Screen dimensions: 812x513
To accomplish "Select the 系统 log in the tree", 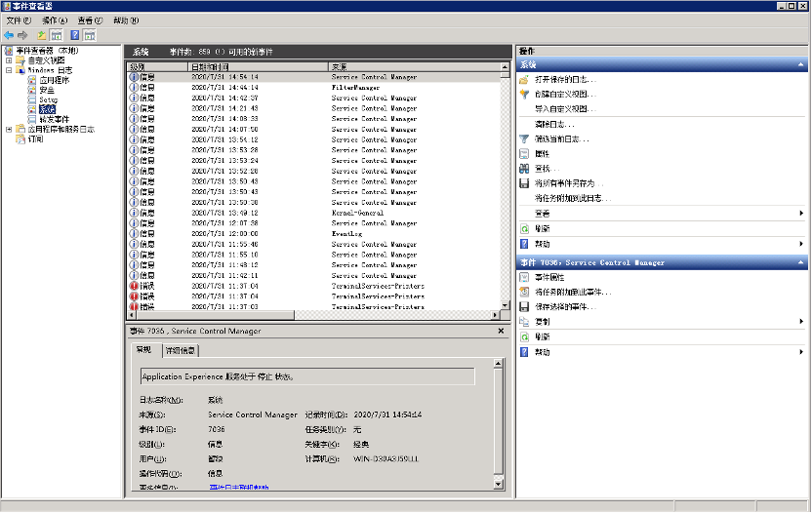I will coord(47,110).
